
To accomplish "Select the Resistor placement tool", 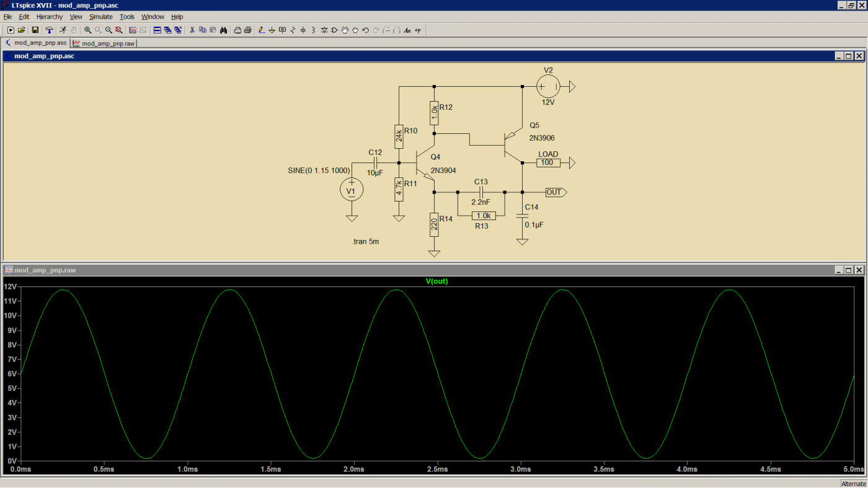I will (293, 30).
